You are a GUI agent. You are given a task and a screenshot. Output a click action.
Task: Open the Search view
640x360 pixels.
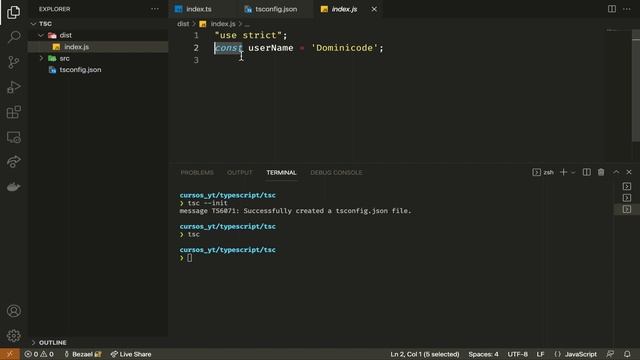13,37
